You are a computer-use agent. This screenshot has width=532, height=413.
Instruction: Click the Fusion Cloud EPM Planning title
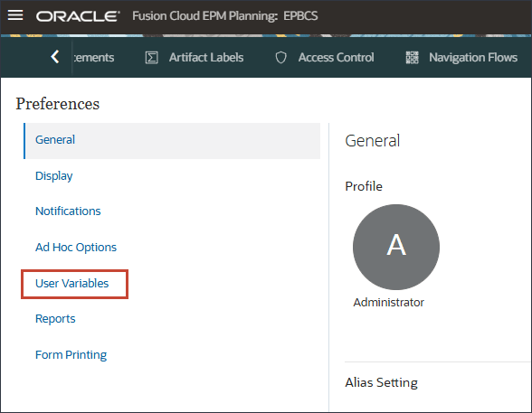click(x=225, y=16)
